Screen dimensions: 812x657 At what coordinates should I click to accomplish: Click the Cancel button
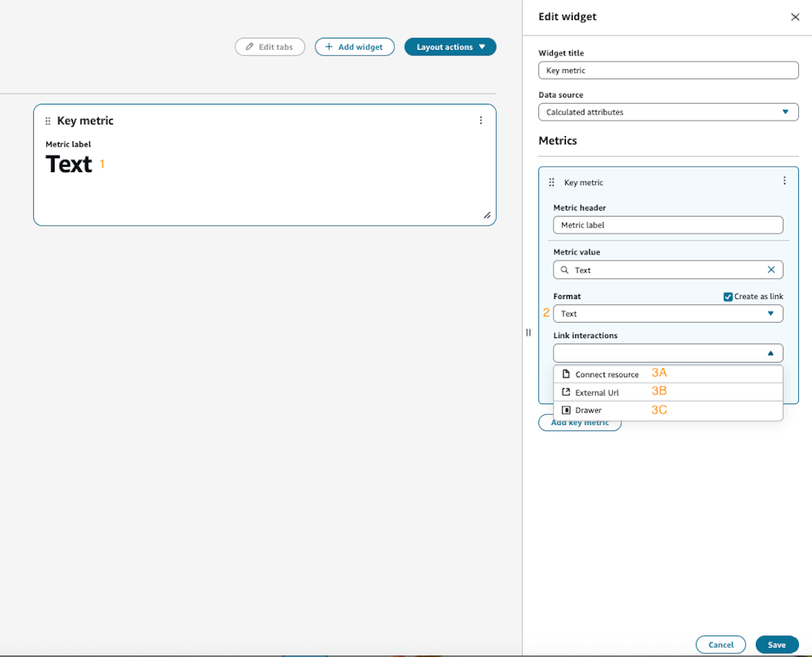(720, 645)
